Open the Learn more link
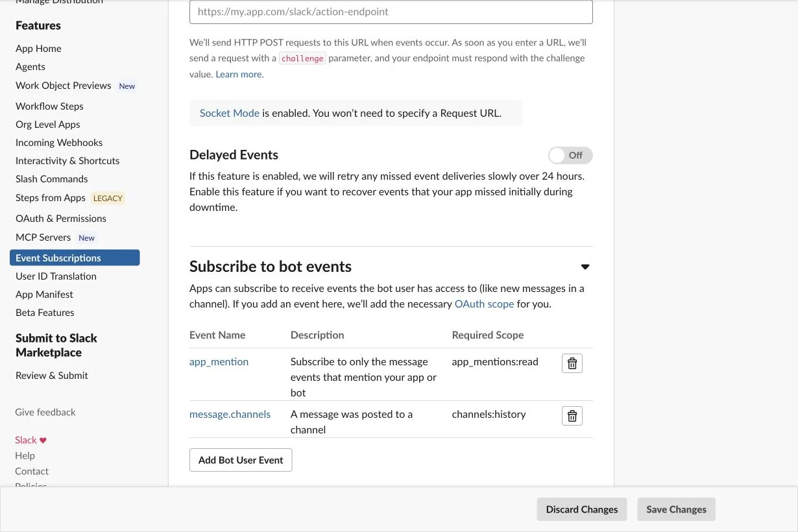Screen dimensions: 798x532 [239, 75]
